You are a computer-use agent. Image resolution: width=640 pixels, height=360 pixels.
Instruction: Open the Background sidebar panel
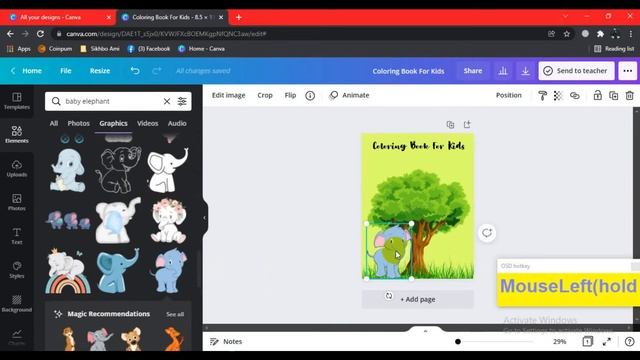(x=17, y=304)
